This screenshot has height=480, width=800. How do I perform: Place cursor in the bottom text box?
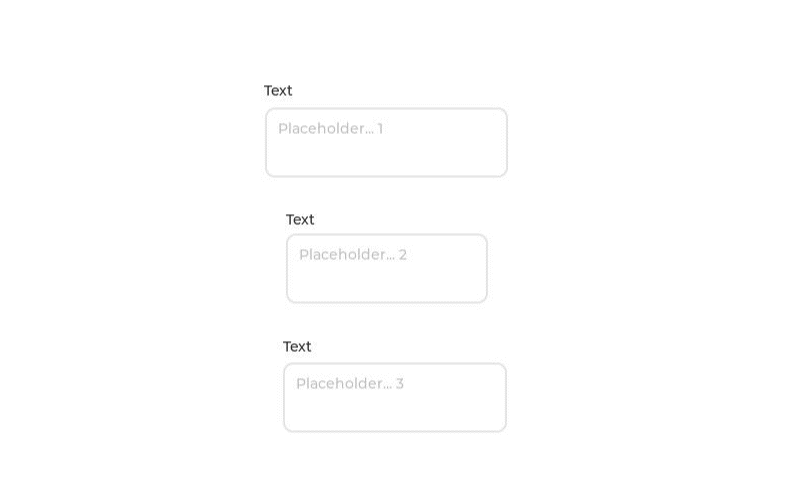pos(395,397)
